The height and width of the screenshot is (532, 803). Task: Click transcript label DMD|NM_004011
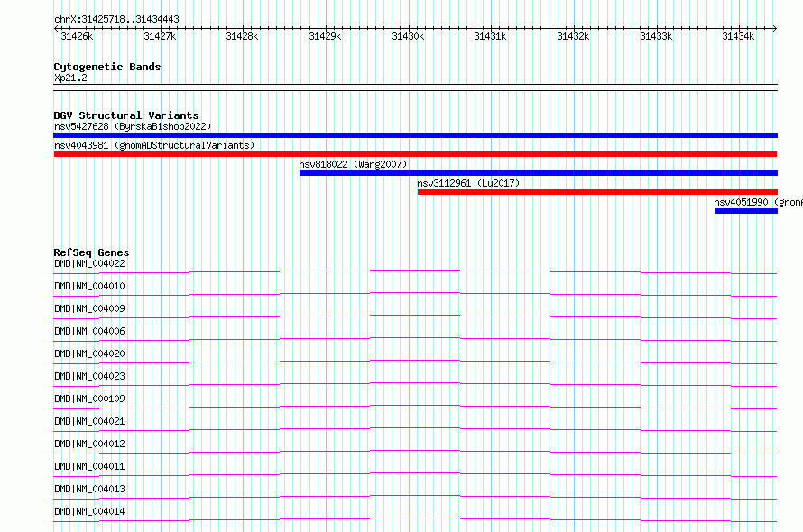[89, 466]
